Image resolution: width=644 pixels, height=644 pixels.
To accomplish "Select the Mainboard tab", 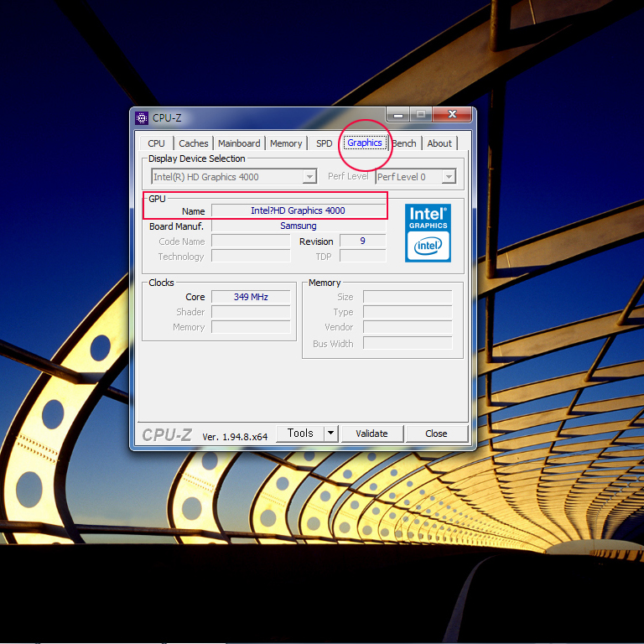I will (x=239, y=143).
